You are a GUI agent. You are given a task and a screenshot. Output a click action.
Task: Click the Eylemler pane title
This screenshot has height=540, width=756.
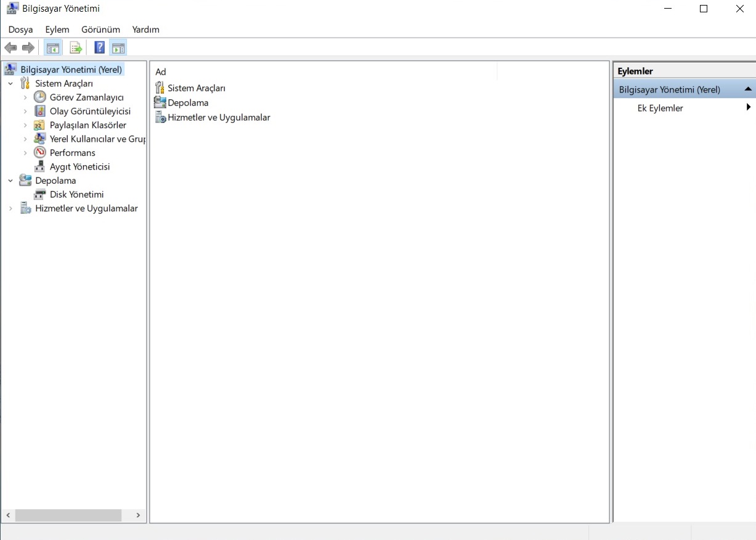(x=635, y=71)
